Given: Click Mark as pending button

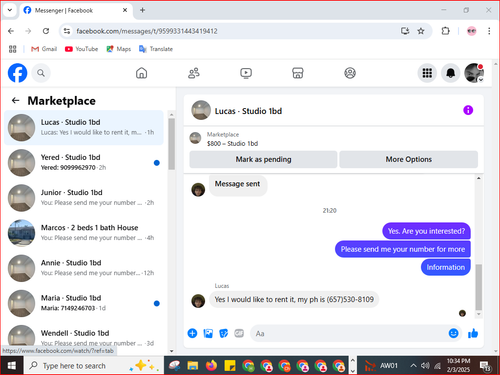Looking at the screenshot, I should (x=263, y=159).
